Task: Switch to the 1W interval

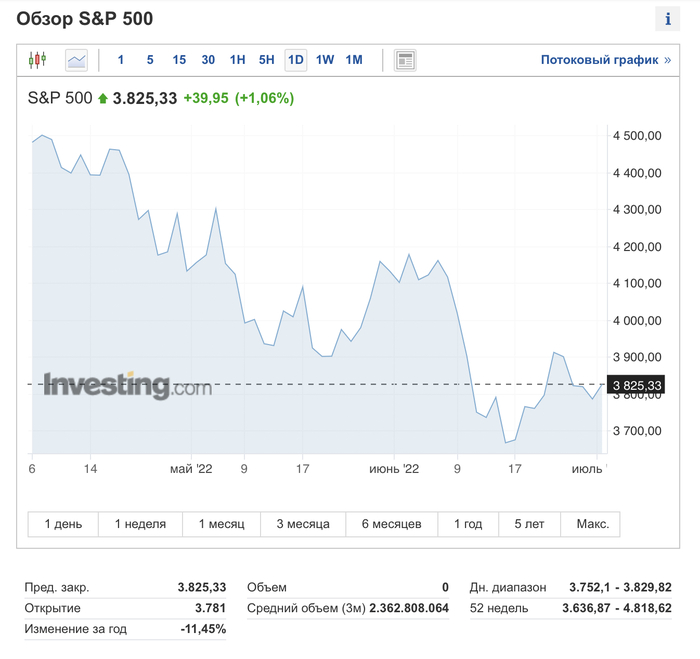Action: 325,60
